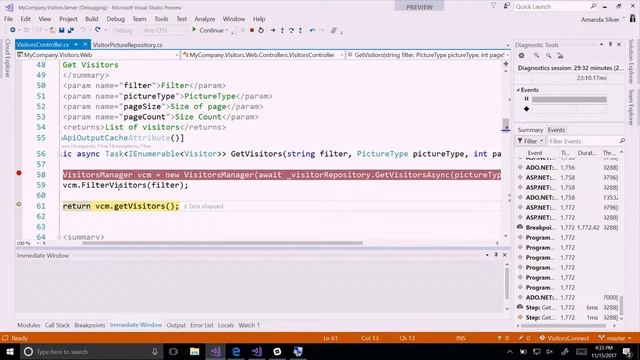This screenshot has height=360, width=640.
Task: Open Windows Start menu
Action: [x=10, y=351]
